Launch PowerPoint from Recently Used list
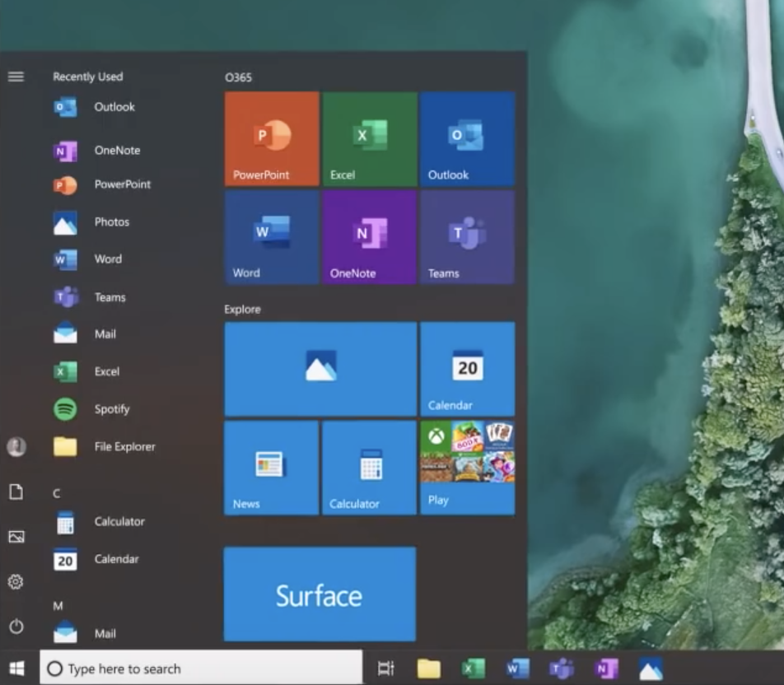784x685 pixels. (x=102, y=184)
